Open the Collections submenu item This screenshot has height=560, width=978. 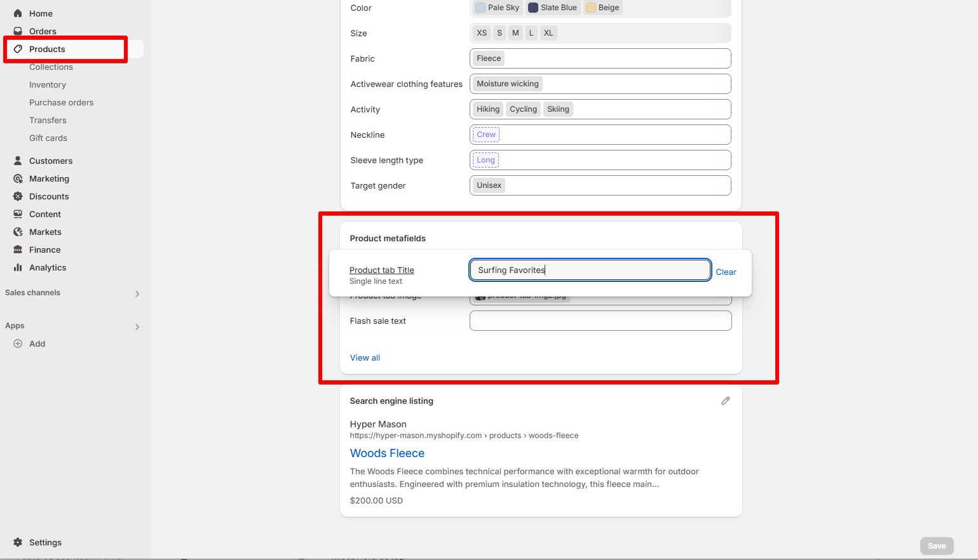coord(51,67)
